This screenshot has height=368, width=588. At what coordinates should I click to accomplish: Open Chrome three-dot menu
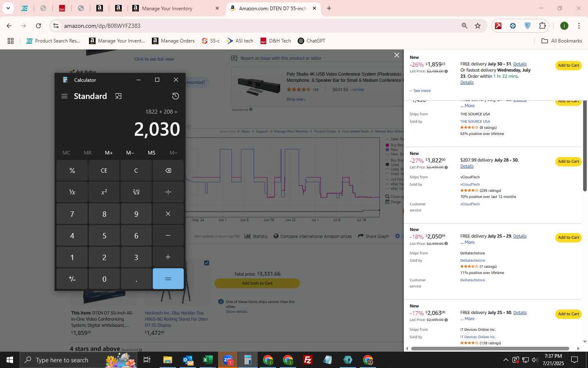579,26
